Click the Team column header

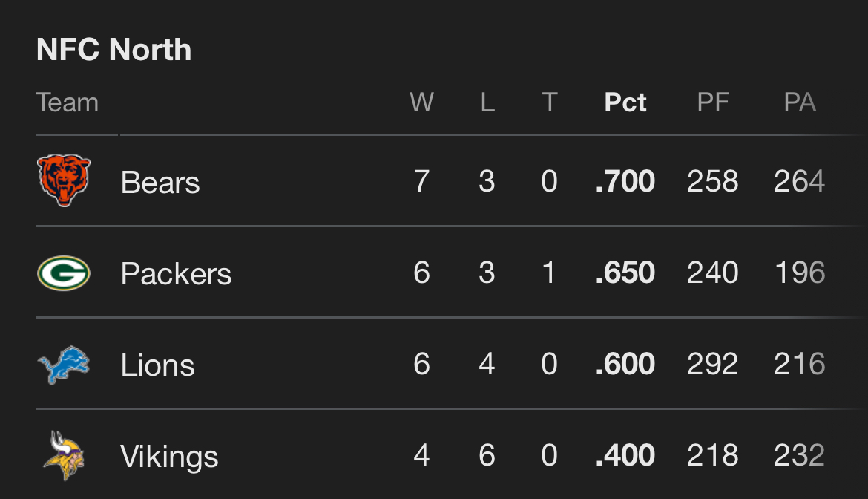(x=67, y=102)
